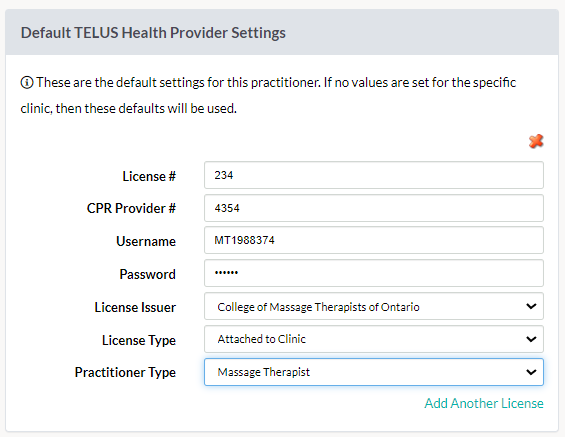565x437 pixels.
Task: Click the Password label text
Action: tap(147, 274)
